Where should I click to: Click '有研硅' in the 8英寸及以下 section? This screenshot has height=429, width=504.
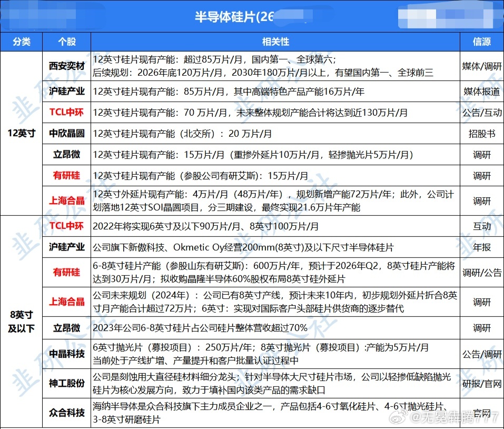tap(66, 272)
